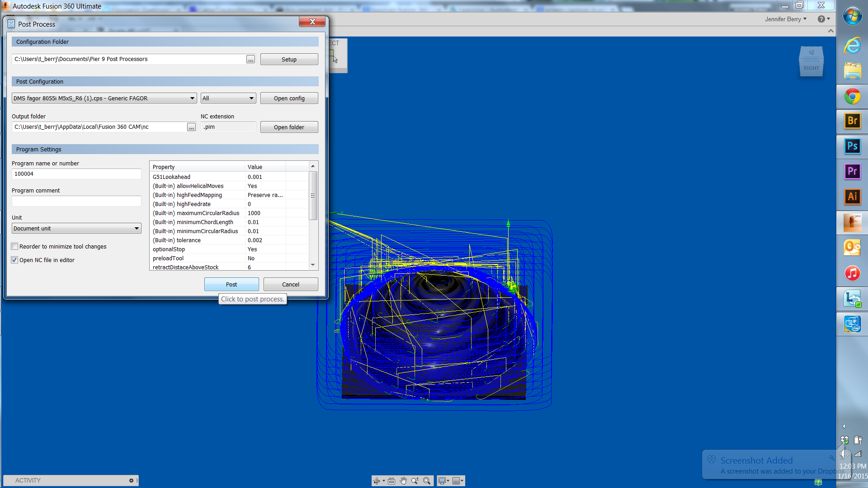Open Adobe Bridge from the taskbar
Screen dimensions: 868x488
[x=852, y=121]
